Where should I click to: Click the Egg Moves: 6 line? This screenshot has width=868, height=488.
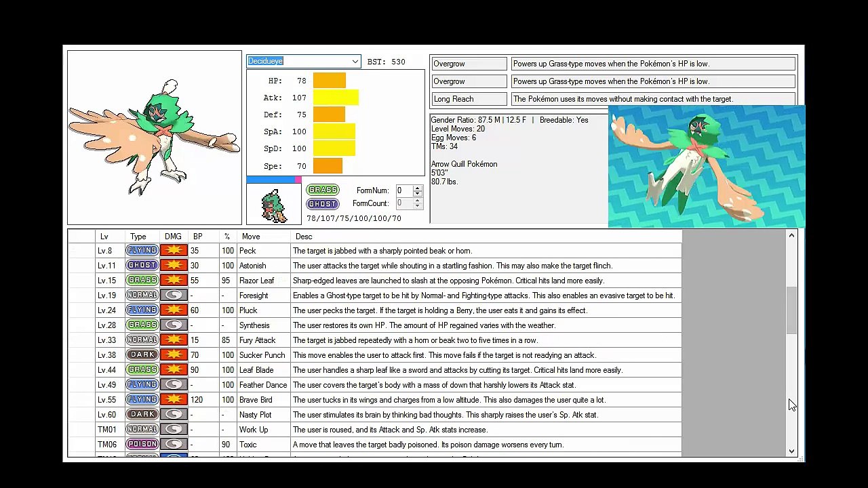[x=454, y=138]
